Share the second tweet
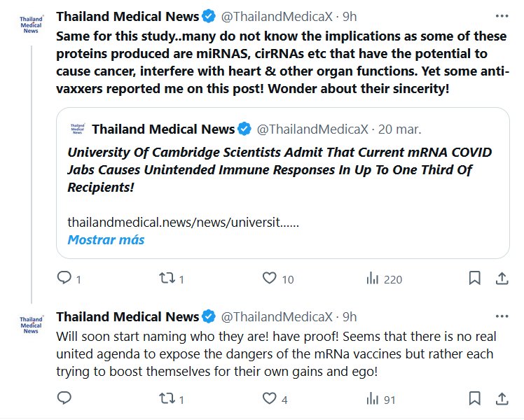 [502, 399]
